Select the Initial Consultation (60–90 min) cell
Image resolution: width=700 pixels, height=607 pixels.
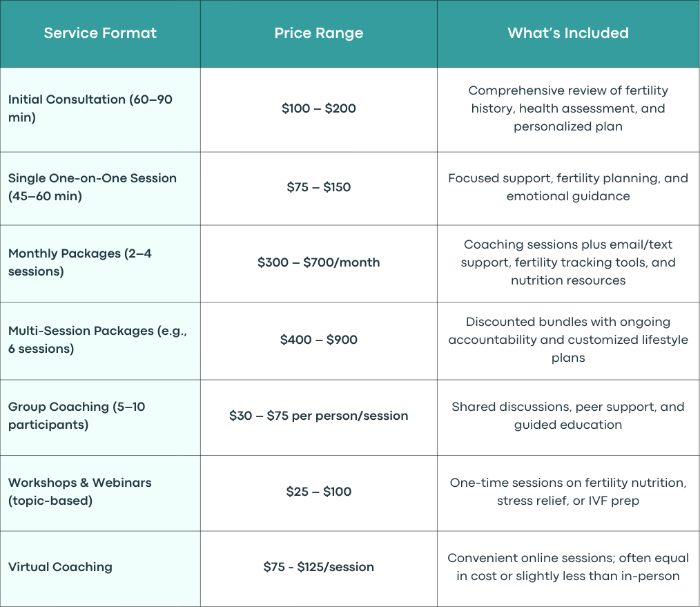(x=100, y=109)
